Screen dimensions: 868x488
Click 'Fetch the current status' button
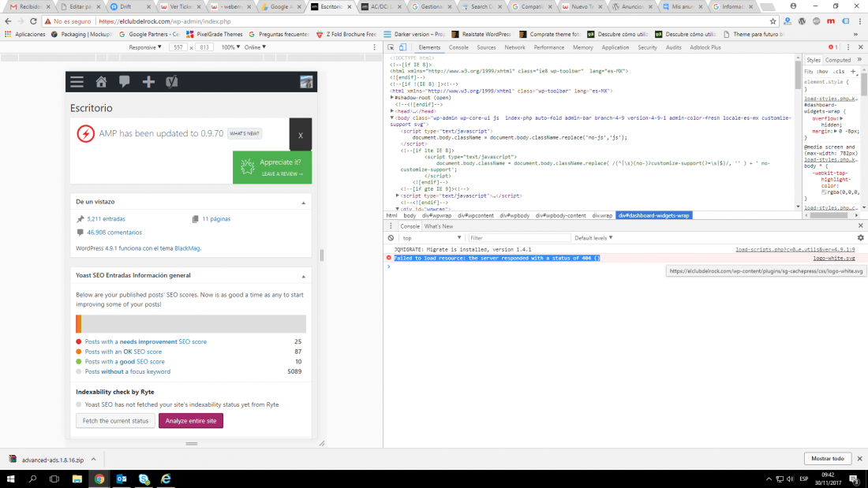116,421
